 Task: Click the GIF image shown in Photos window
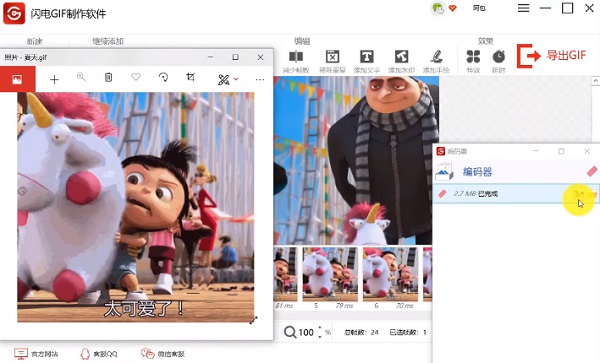tap(135, 207)
